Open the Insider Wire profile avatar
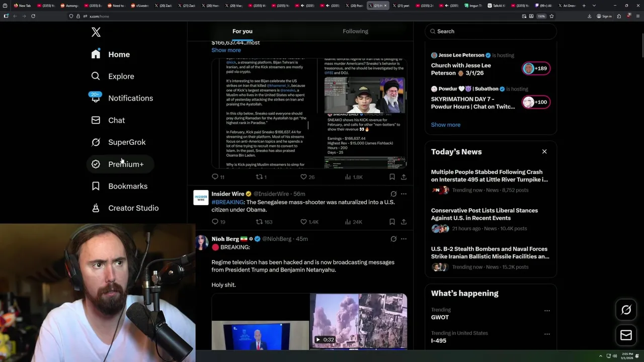 pyautogui.click(x=201, y=198)
